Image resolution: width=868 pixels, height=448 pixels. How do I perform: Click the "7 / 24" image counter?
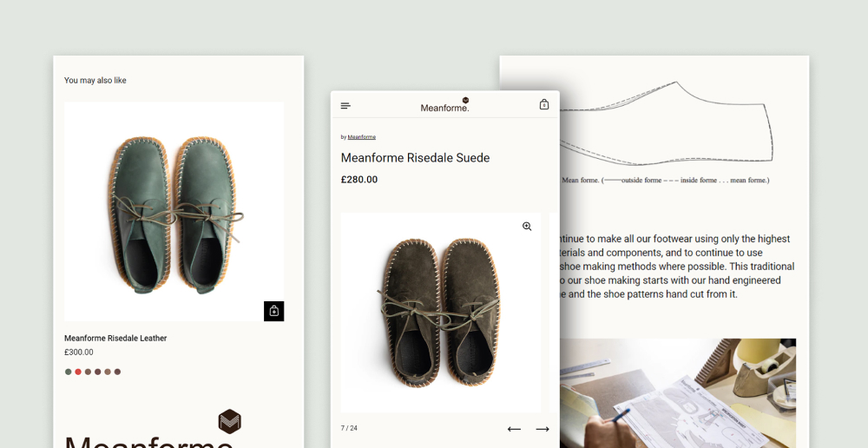tap(349, 428)
